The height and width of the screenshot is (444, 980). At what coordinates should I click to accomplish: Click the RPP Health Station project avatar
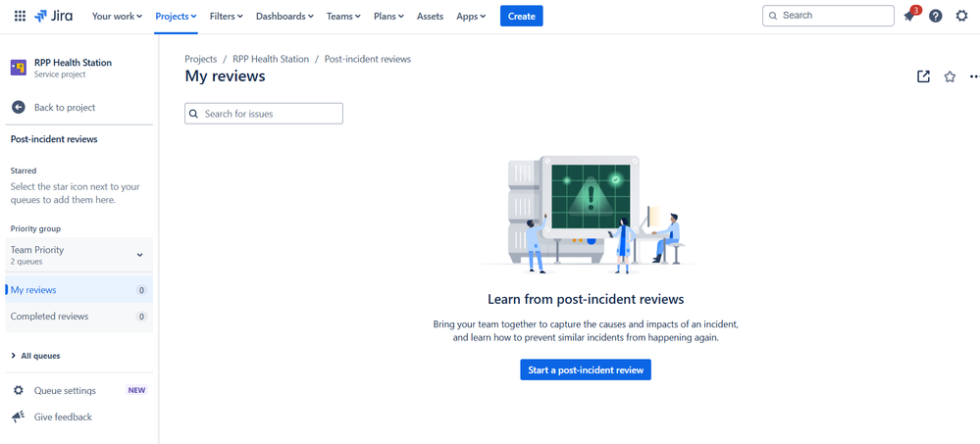tap(19, 68)
